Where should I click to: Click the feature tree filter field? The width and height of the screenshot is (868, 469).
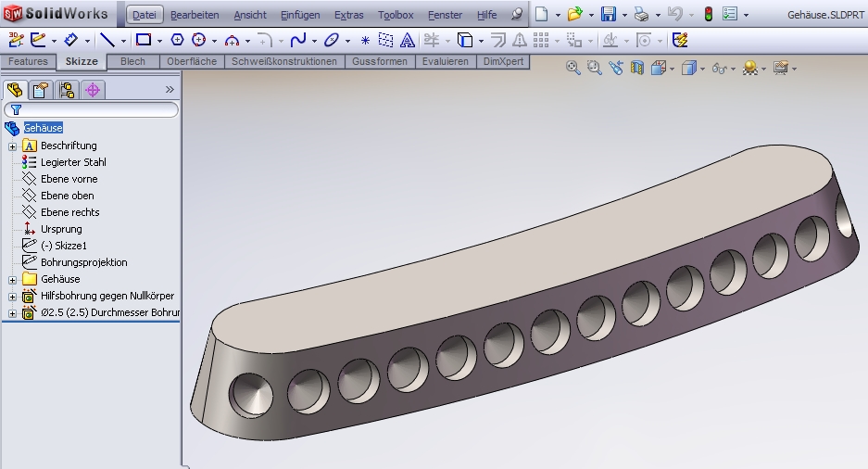97,109
